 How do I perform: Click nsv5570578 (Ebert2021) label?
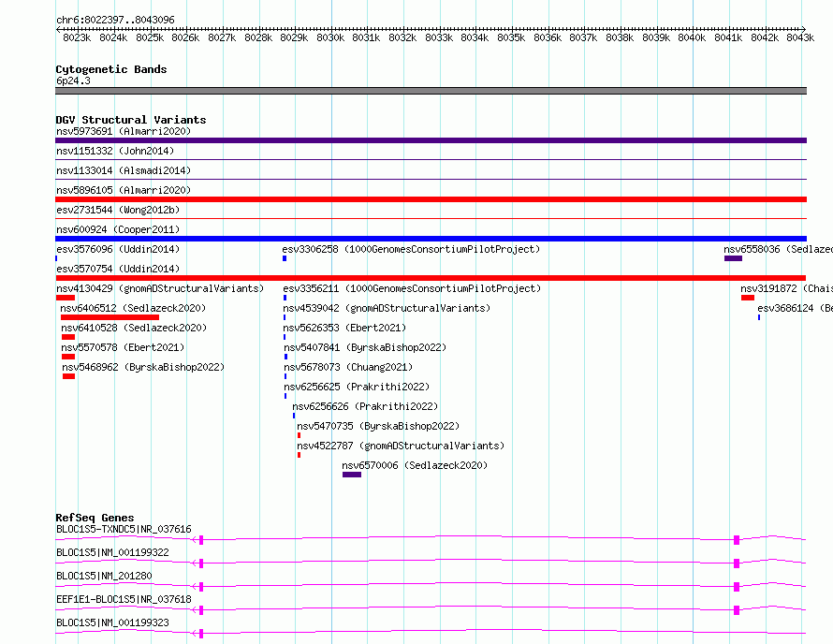click(x=123, y=347)
